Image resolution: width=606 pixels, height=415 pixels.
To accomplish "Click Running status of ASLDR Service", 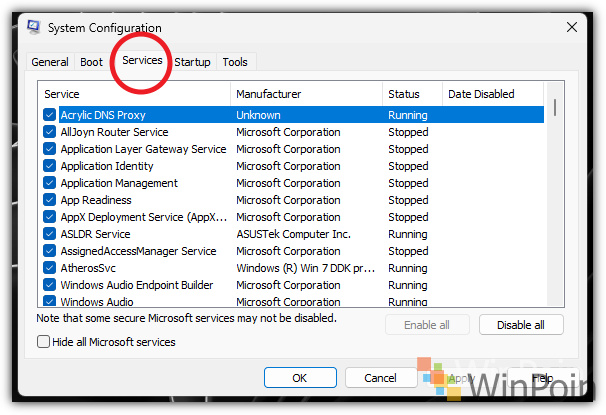I will coord(408,234).
